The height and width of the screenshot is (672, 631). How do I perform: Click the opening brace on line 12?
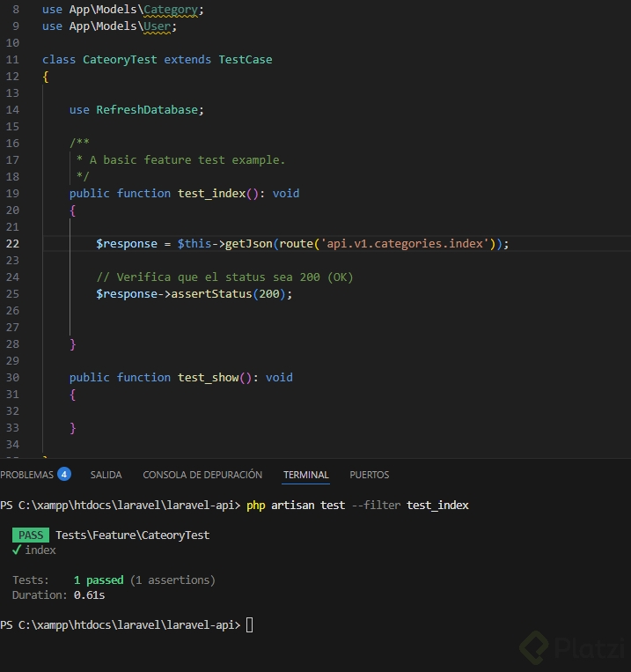[x=46, y=77]
